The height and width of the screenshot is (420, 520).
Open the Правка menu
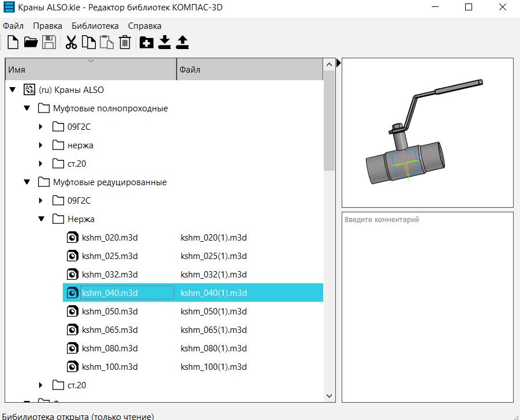47,26
